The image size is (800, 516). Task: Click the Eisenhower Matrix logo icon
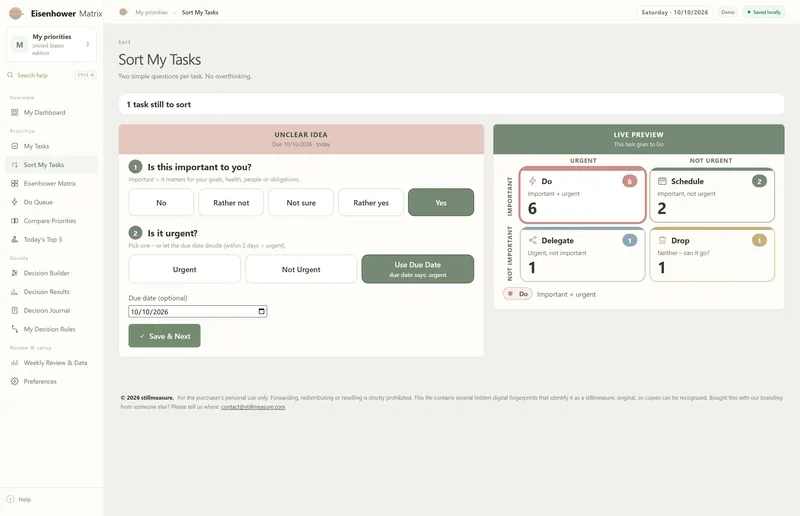pos(16,13)
